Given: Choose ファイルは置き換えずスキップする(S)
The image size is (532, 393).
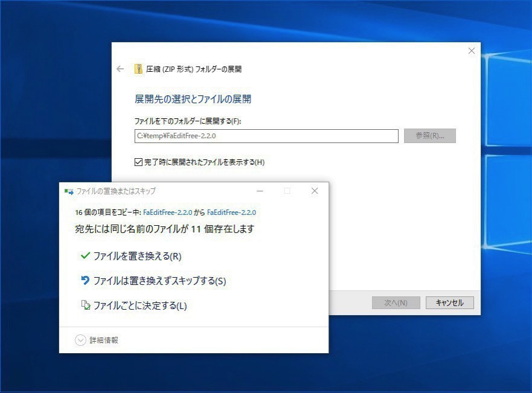Looking at the screenshot, I should tap(159, 281).
